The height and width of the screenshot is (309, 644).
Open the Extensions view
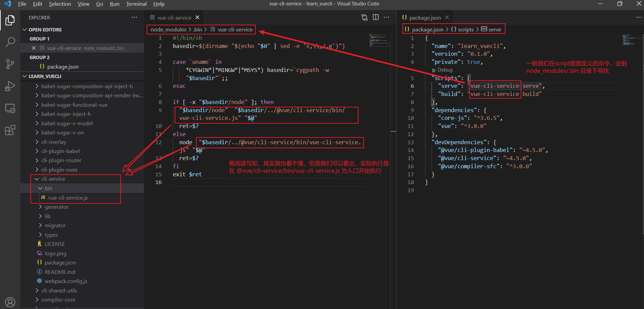[10, 130]
